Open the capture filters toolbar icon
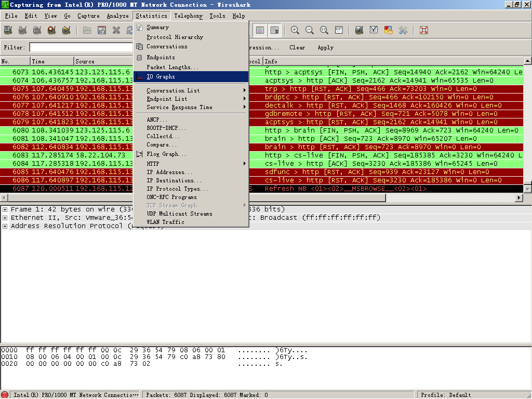The width and height of the screenshot is (532, 399). pos(360,30)
